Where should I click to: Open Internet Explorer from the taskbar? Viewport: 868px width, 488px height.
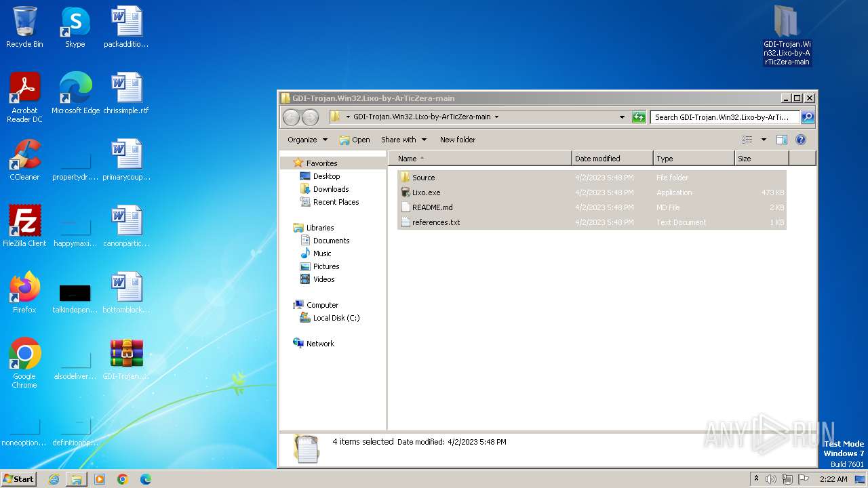(x=54, y=479)
